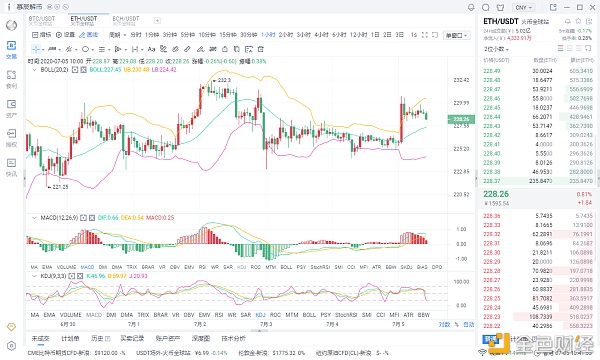Select the crosshair cursor drawing tool
600x360 pixels.
(x=36, y=49)
